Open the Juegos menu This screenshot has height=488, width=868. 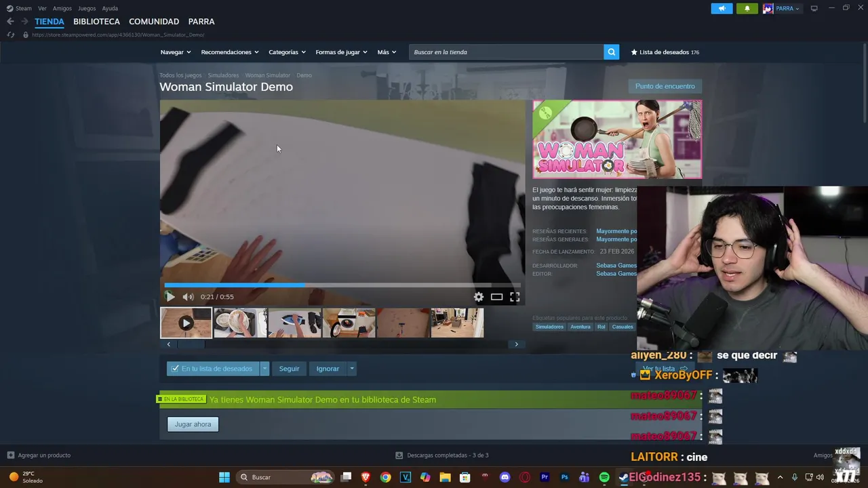pos(87,8)
